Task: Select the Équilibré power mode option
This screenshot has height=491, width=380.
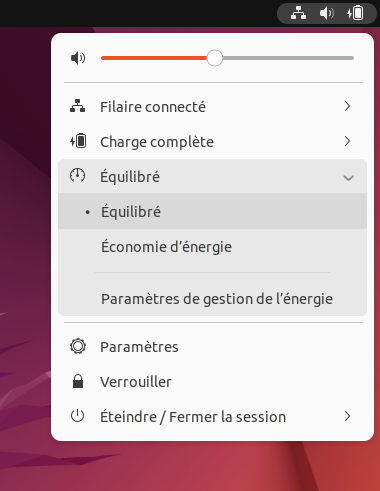Action: coord(212,211)
